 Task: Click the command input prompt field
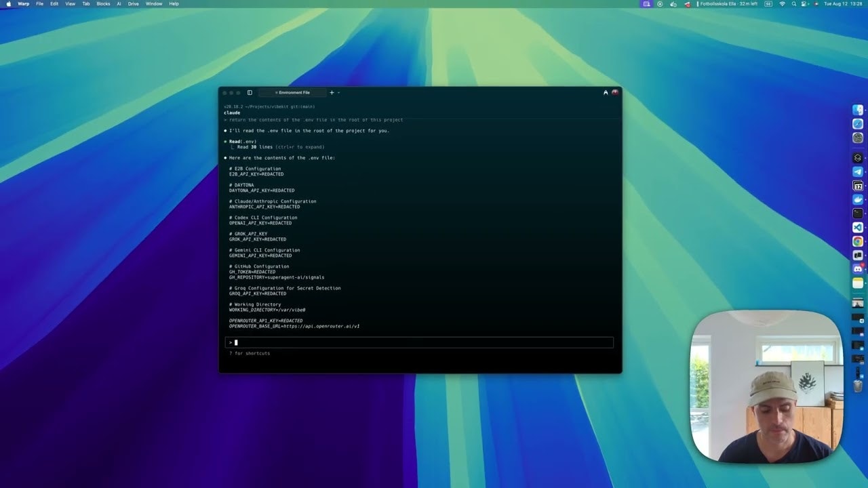420,342
